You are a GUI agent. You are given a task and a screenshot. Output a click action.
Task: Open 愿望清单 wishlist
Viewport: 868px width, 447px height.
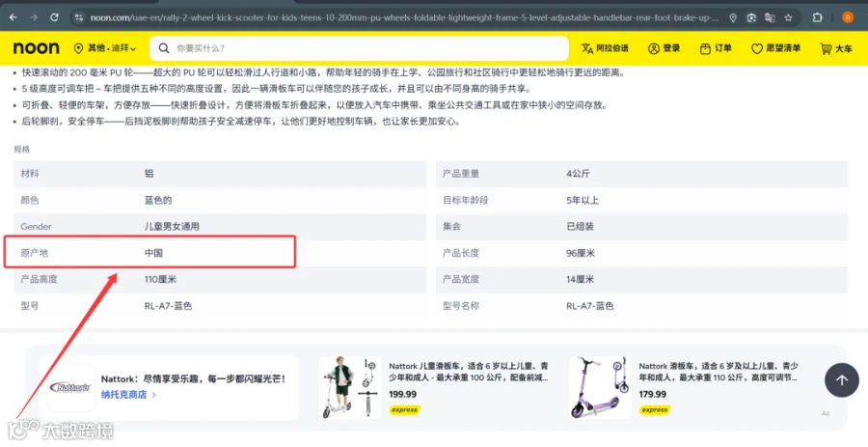coord(775,48)
